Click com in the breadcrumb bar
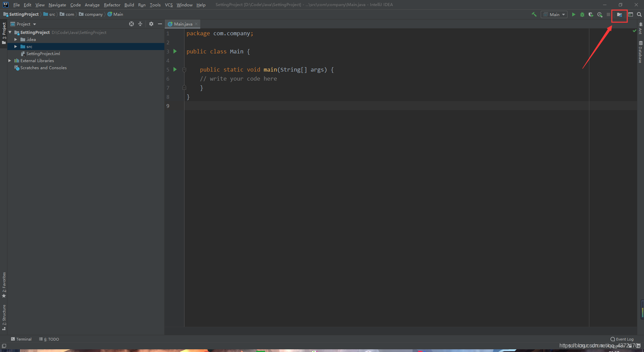The image size is (644, 352). [x=67, y=14]
